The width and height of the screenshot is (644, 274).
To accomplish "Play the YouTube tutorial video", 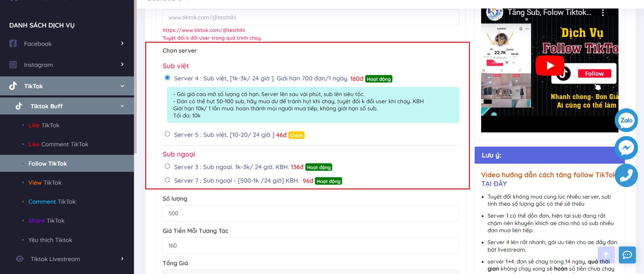I will coord(550,66).
